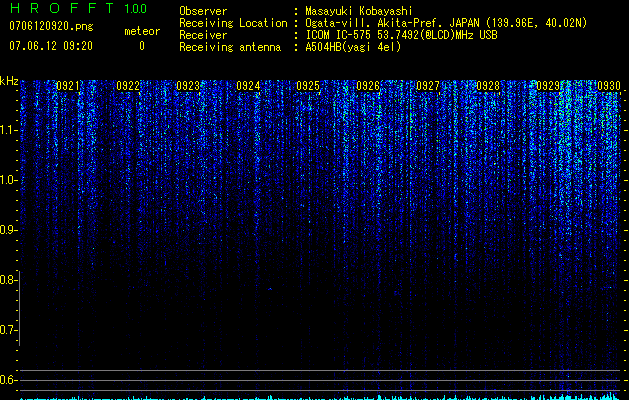629x400 pixels.
Task: Click the 0.6 kHz axis label
Action: (8, 380)
